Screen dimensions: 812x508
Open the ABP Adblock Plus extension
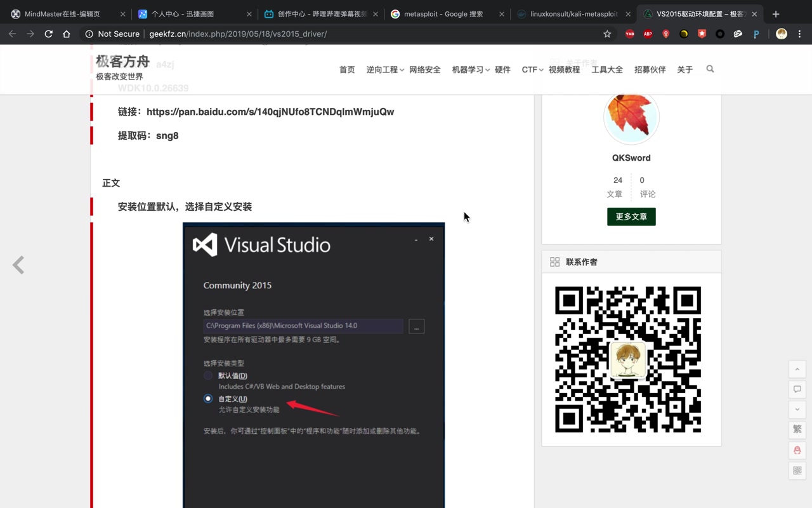(x=648, y=34)
